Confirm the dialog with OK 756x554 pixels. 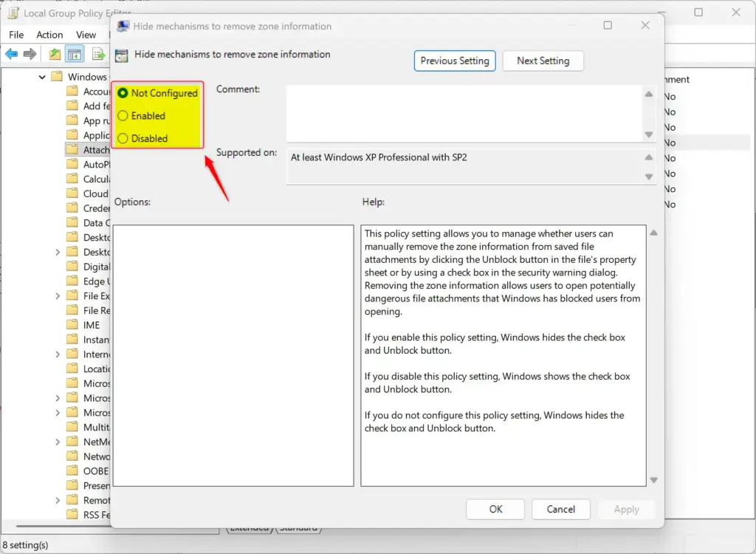495,509
